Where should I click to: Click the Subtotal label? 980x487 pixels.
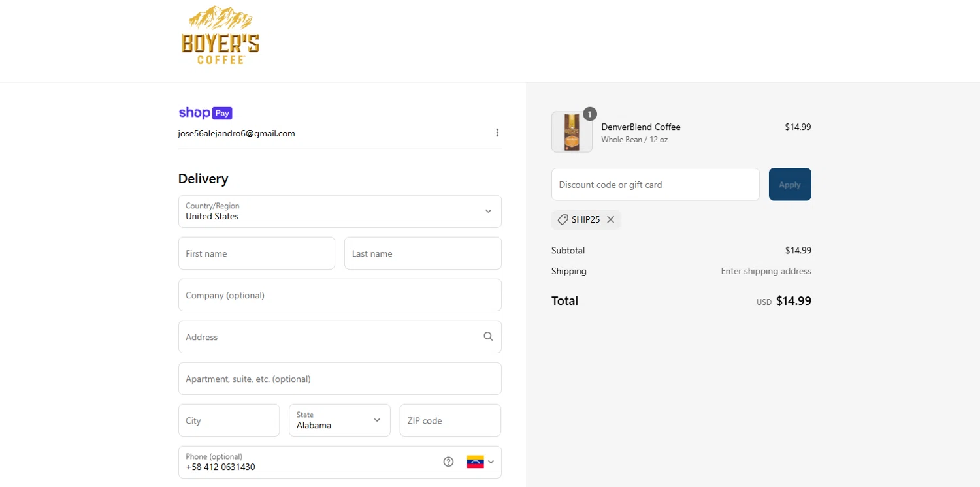(568, 250)
